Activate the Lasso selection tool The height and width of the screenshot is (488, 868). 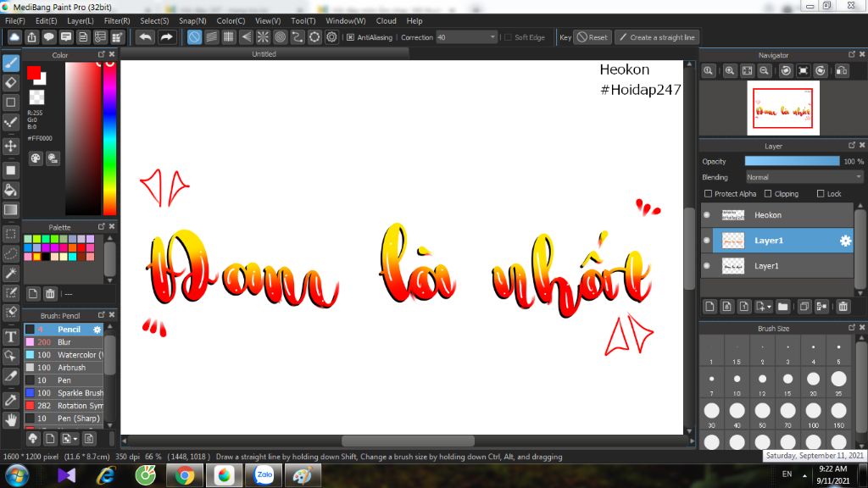[10, 253]
